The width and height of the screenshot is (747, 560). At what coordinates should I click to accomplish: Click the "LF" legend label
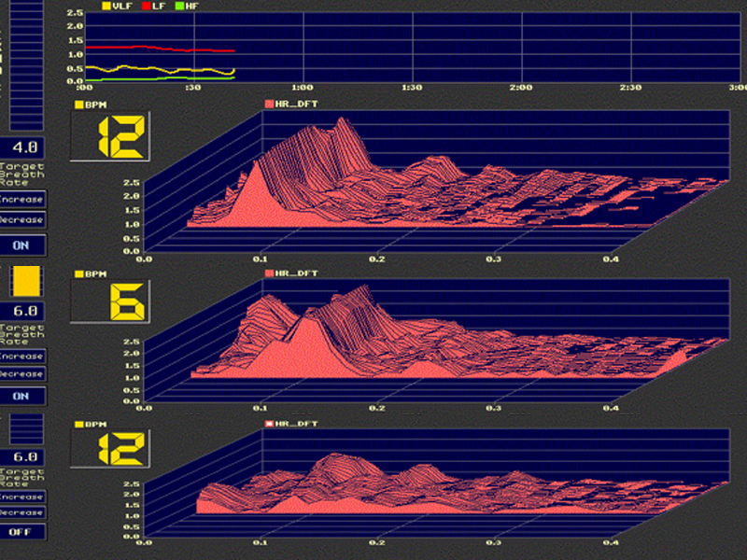point(159,7)
